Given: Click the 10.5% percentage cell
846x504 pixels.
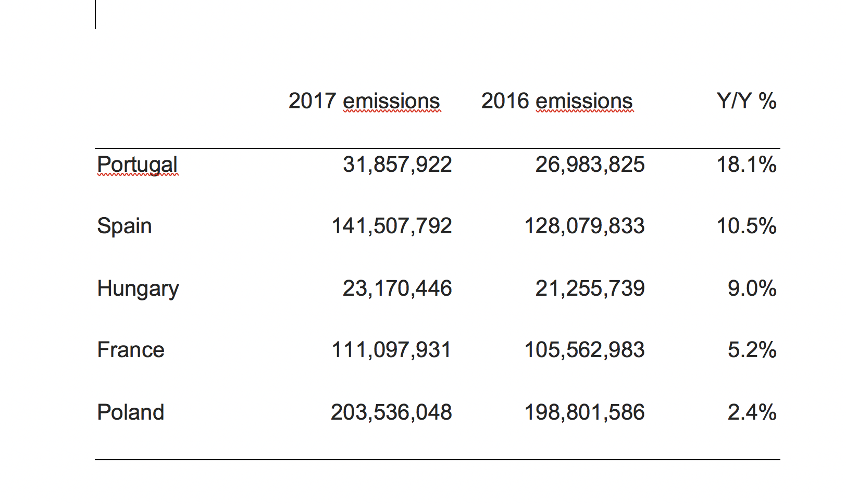Looking at the screenshot, I should tap(747, 226).
